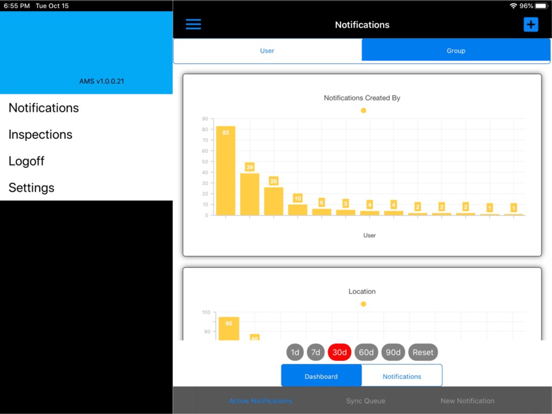Filter to the 7d time range
The height and width of the screenshot is (414, 552).
(x=315, y=352)
